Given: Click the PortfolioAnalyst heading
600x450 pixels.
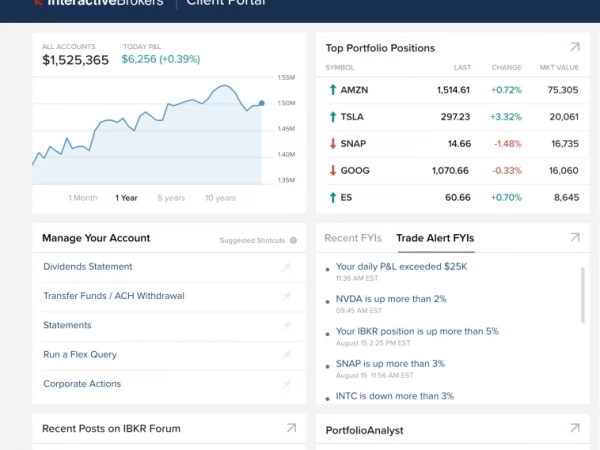Looking at the screenshot, I should [364, 430].
